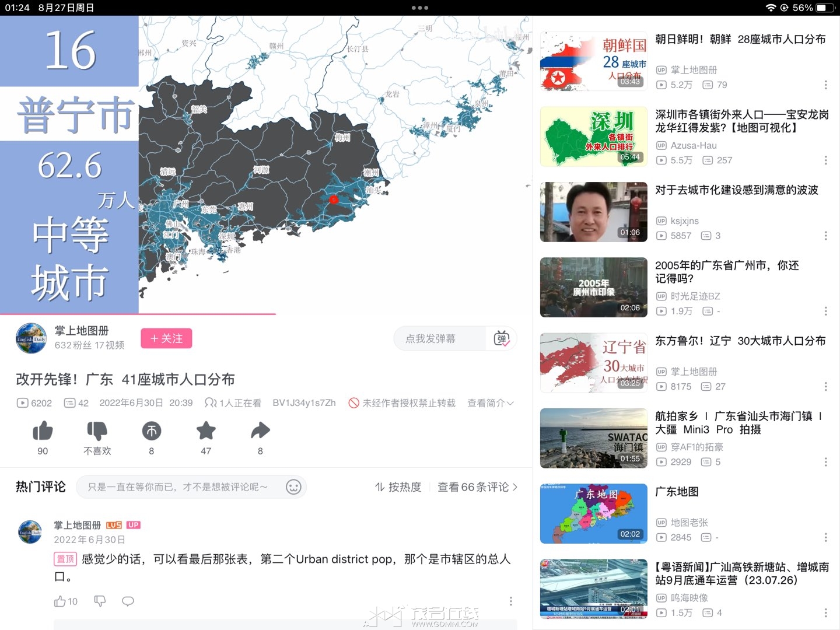This screenshot has width=840, height=630.
Task: Open 深圳各镇街外来人口 thumbnail
Action: coord(594,136)
